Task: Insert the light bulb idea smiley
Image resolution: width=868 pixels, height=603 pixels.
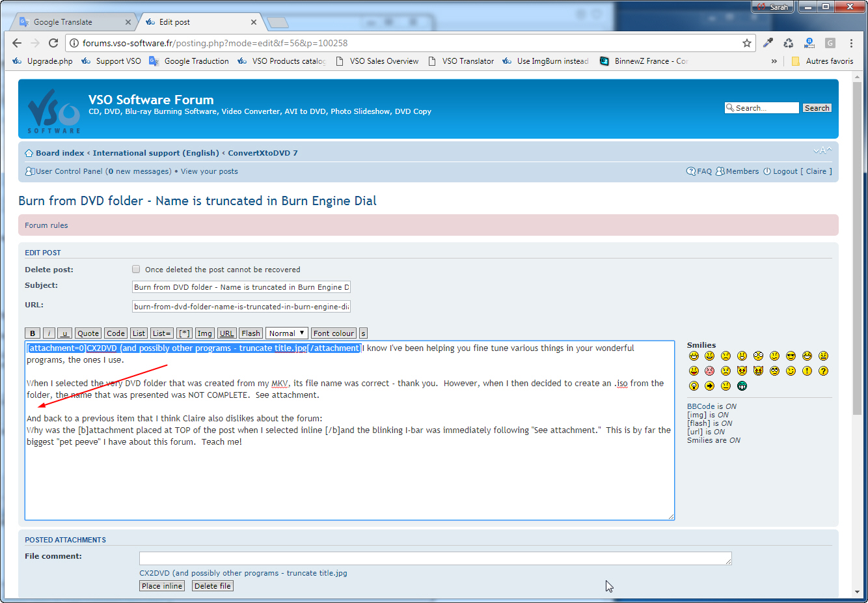Action: [x=694, y=386]
